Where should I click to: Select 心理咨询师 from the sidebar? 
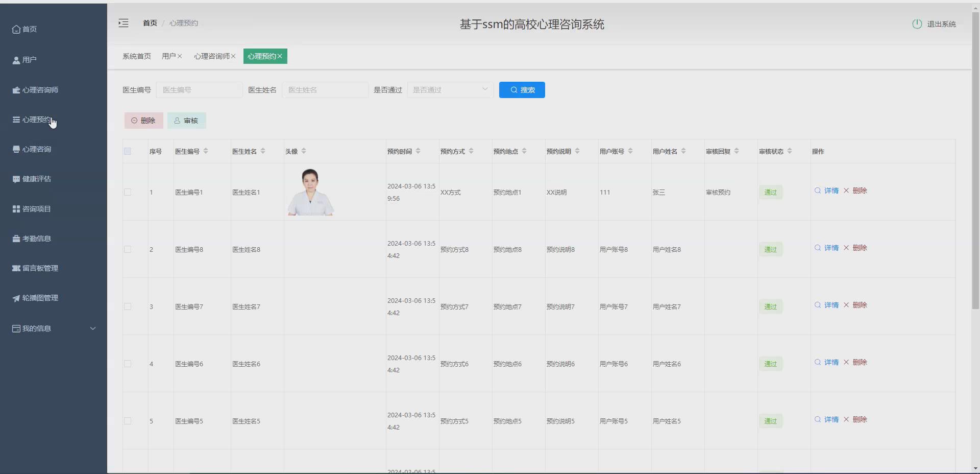click(x=41, y=90)
